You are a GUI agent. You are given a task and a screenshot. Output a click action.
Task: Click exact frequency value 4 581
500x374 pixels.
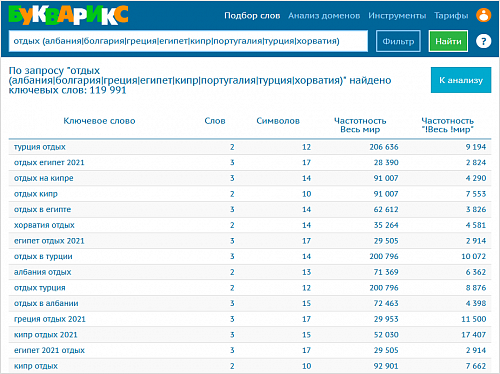476,225
